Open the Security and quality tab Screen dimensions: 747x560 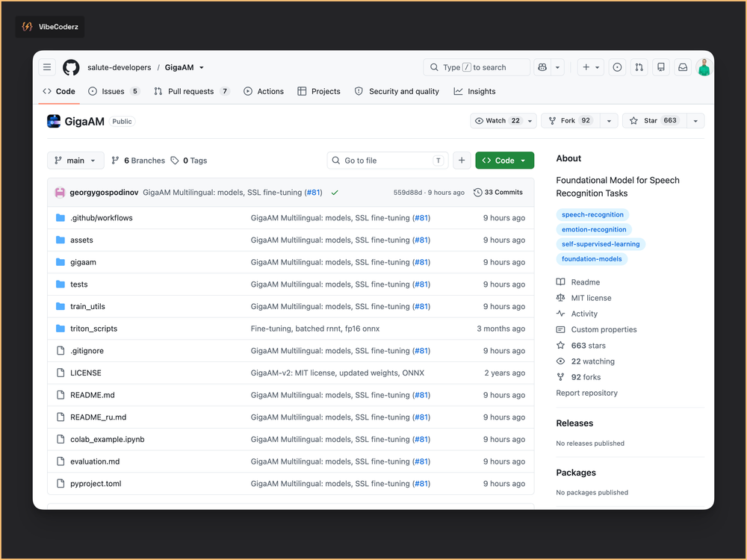click(397, 91)
